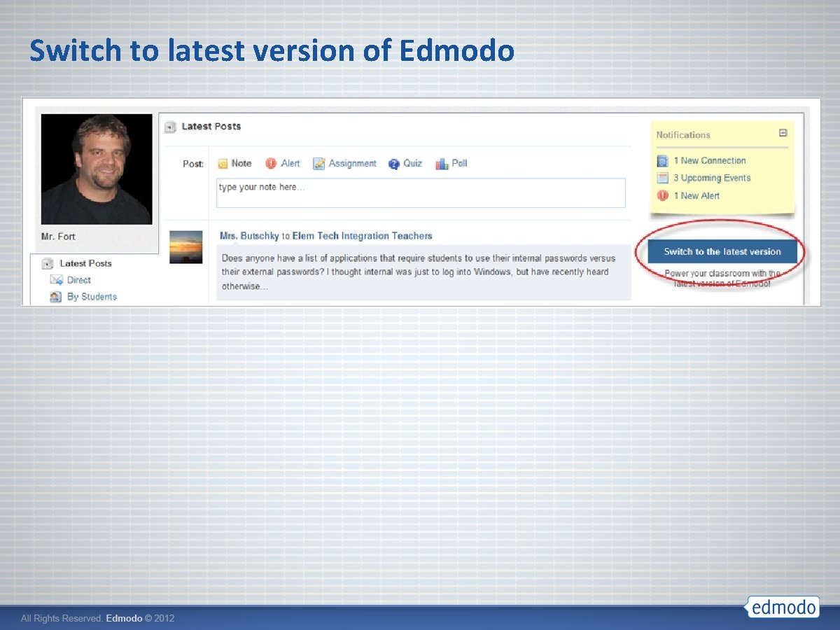This screenshot has height=630, width=840.
Task: Click Mr. Fort's profile picture
Action: coord(96,168)
